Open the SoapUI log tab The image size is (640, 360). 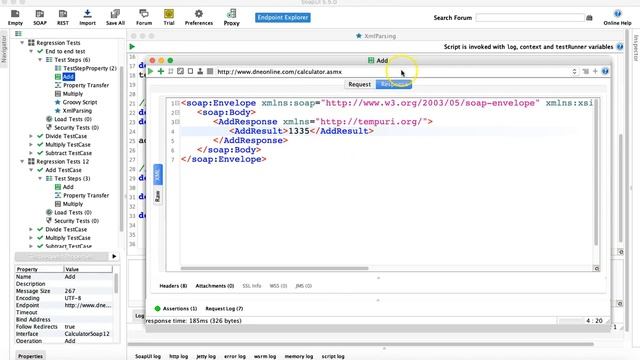tap(148, 356)
